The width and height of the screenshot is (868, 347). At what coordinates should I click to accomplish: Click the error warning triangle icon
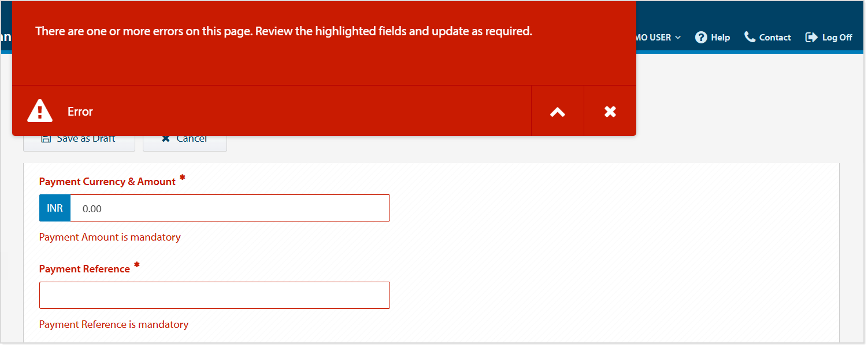click(39, 110)
